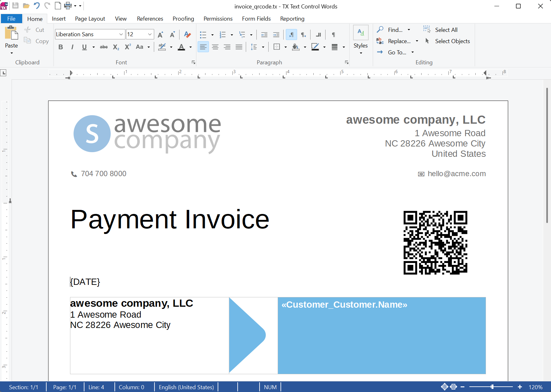Set line spacing icon
The width and height of the screenshot is (551, 392).
pyautogui.click(x=254, y=47)
